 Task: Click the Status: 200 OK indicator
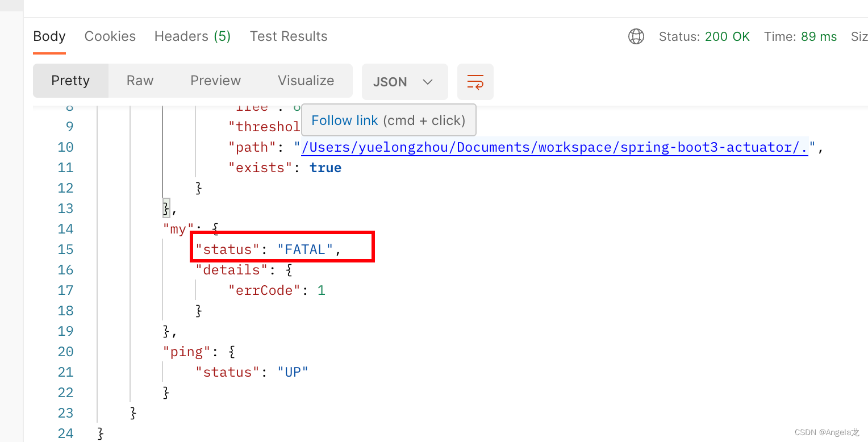click(704, 36)
